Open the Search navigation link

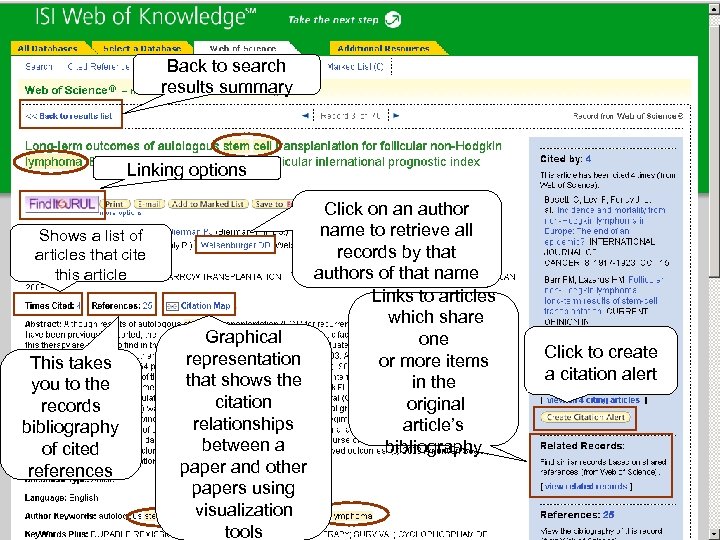[x=39, y=67]
